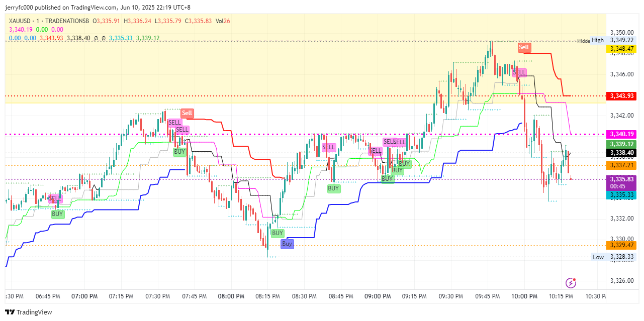Screen dimensions: 644x321
Task: Click the 07:00 PM time axis label
Action: 83,297
